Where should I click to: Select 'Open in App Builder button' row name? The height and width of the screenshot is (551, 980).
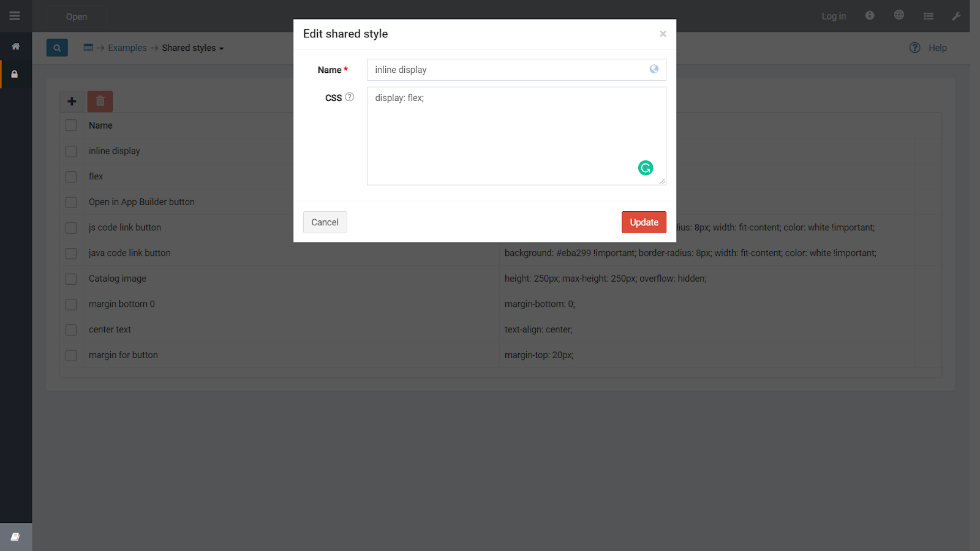coord(141,202)
